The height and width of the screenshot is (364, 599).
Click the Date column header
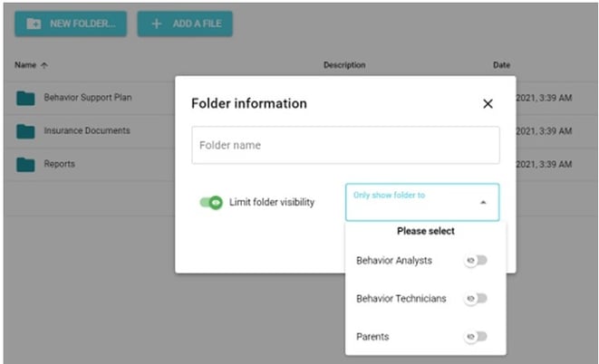(x=501, y=65)
